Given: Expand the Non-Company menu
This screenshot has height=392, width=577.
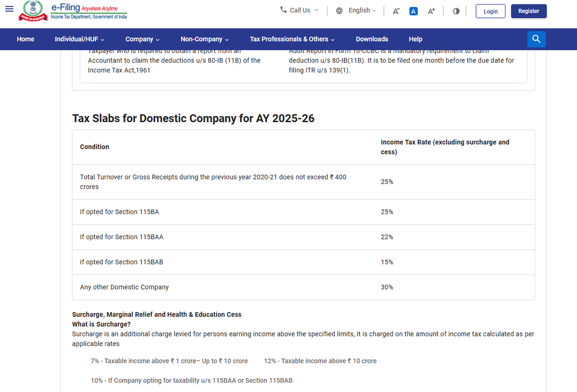Looking at the screenshot, I should 205,39.
